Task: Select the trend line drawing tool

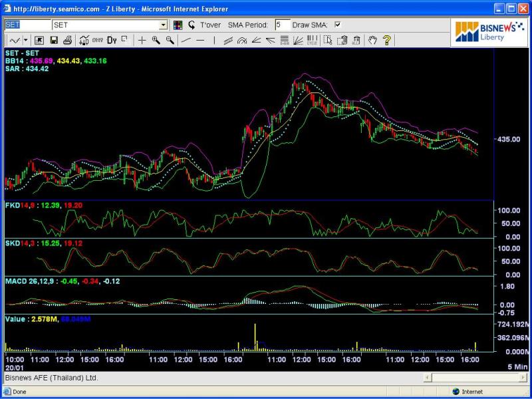Action: (x=186, y=41)
